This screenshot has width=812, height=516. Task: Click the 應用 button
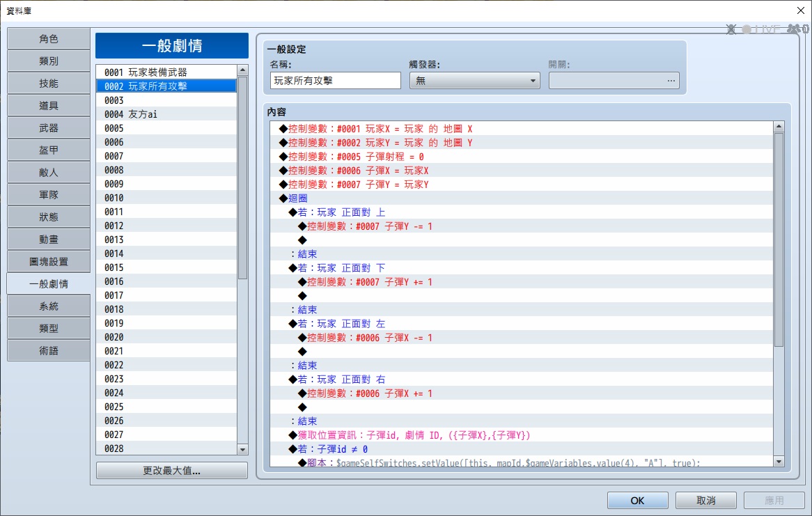coord(774,501)
